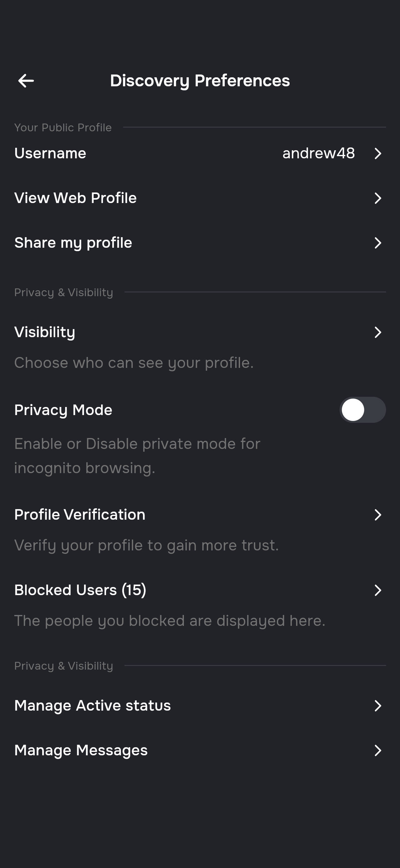This screenshot has height=868, width=400.
Task: Tap the Share my profile chevron arrow
Action: [x=378, y=243]
